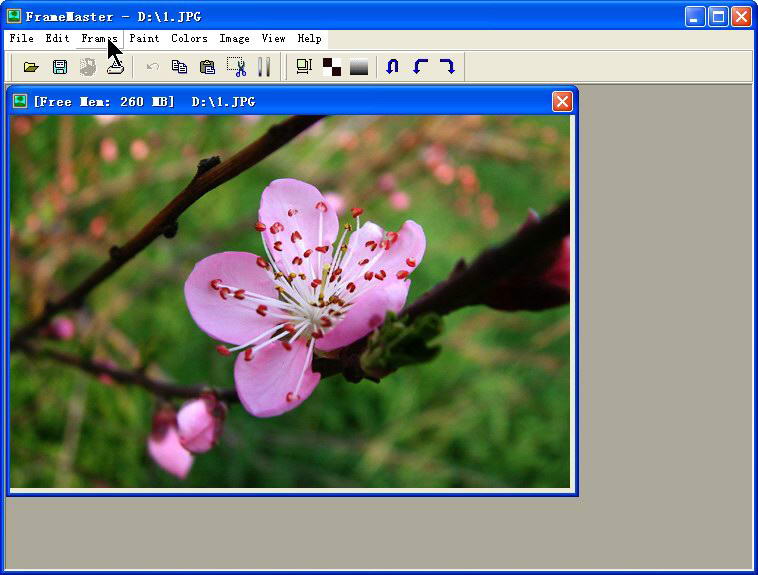Viewport: 758px width, 575px height.
Task: Open the Paint menu
Action: click(x=144, y=39)
